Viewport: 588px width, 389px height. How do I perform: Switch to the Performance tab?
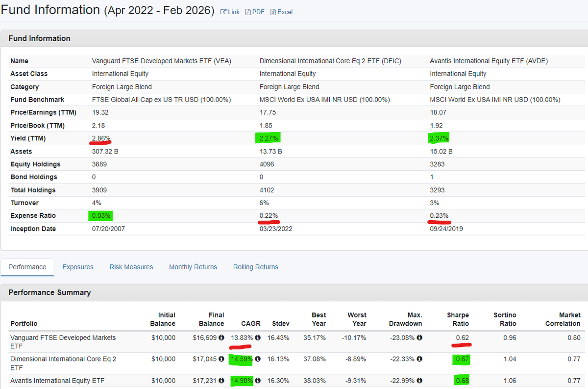(27, 267)
